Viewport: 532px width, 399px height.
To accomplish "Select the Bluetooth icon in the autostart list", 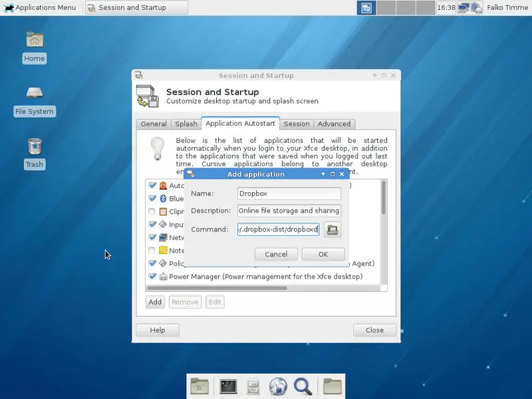I will (x=163, y=198).
